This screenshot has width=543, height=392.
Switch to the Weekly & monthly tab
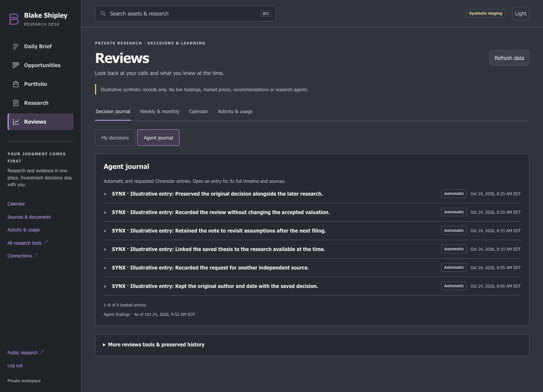click(160, 112)
